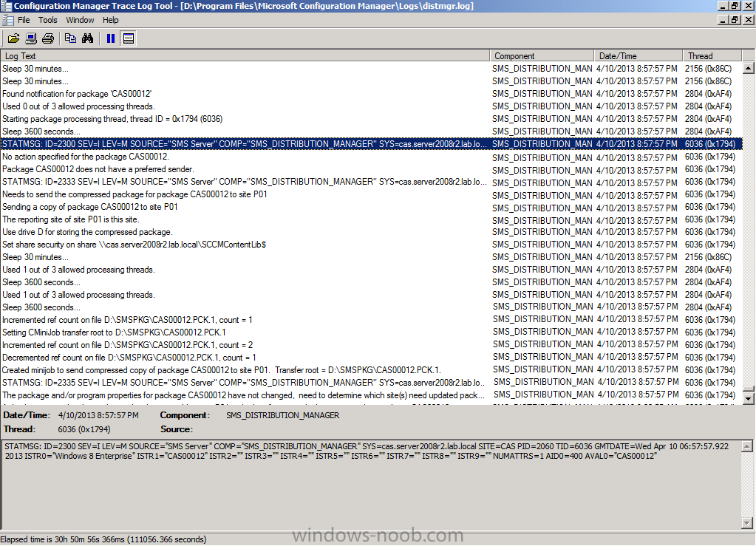The image size is (756, 546).
Task: Select 'Created minijob to send compressed copy' row
Action: tap(371, 369)
